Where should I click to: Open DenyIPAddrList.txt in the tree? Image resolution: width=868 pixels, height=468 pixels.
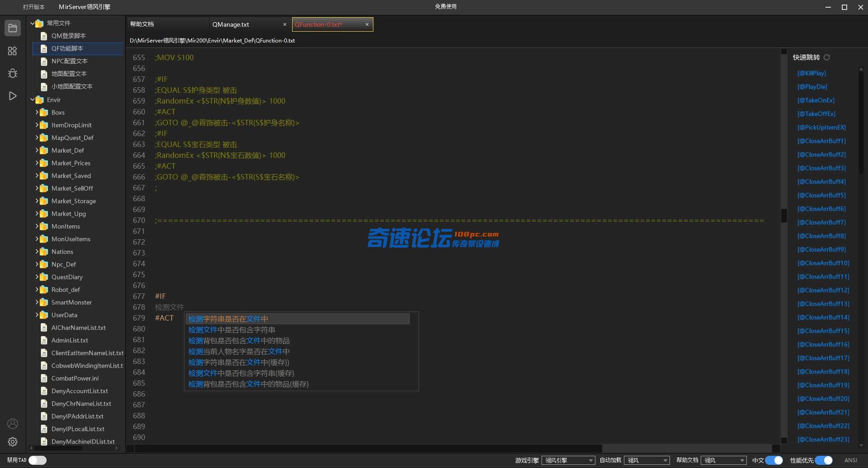click(77, 416)
